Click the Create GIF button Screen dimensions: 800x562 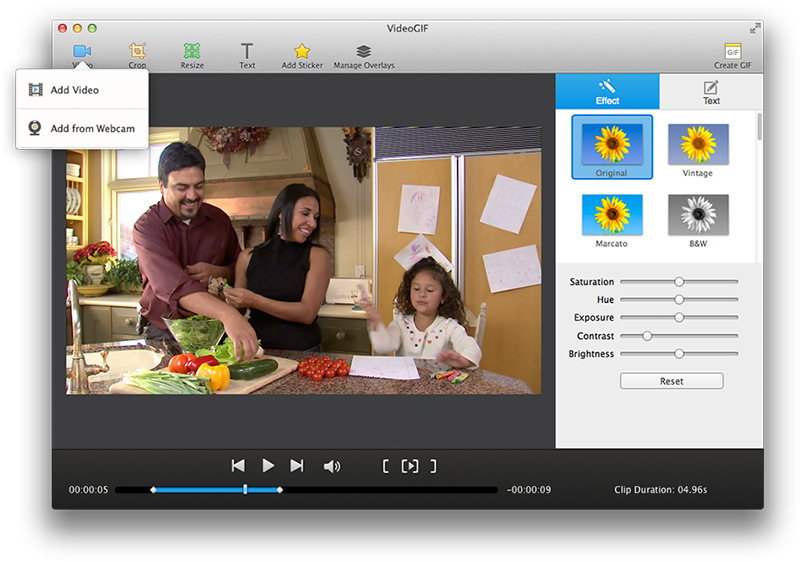(733, 56)
